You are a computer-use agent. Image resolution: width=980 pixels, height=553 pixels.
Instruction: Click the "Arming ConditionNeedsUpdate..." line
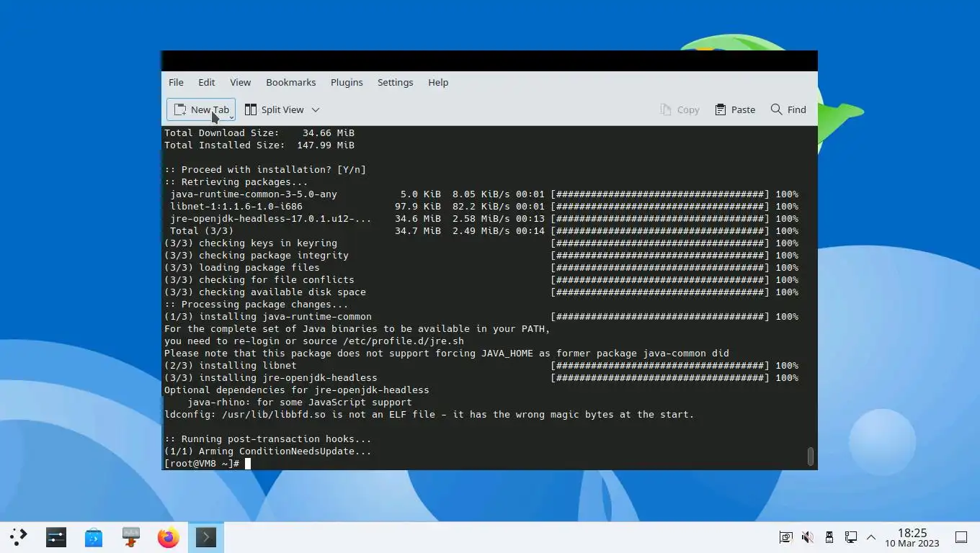tap(268, 451)
